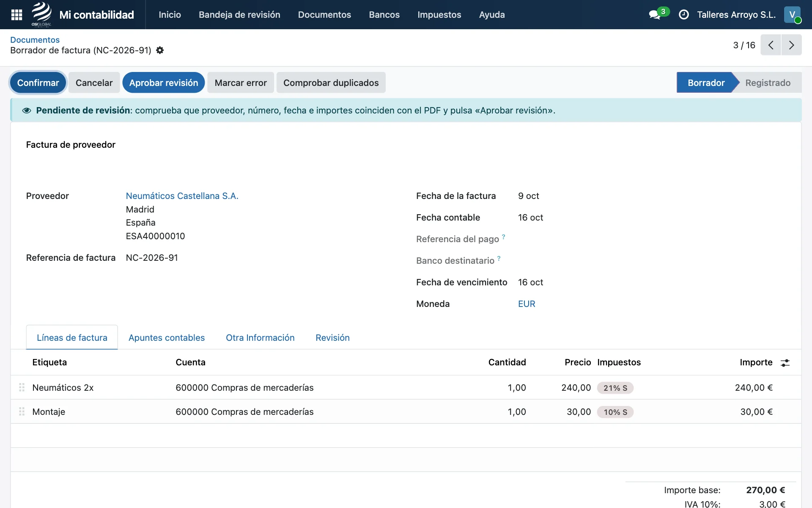Click the Talleres Arroyo S.L. company switcher
The height and width of the screenshot is (508, 812).
click(736, 15)
